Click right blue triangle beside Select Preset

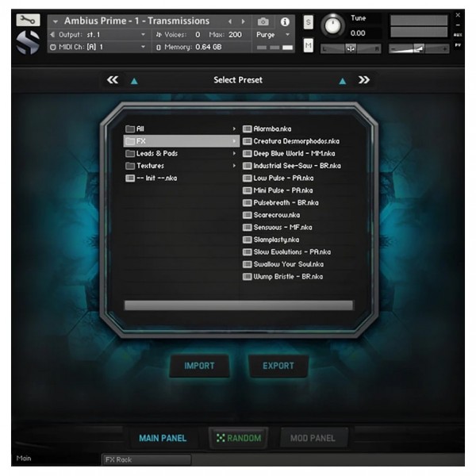[343, 81]
